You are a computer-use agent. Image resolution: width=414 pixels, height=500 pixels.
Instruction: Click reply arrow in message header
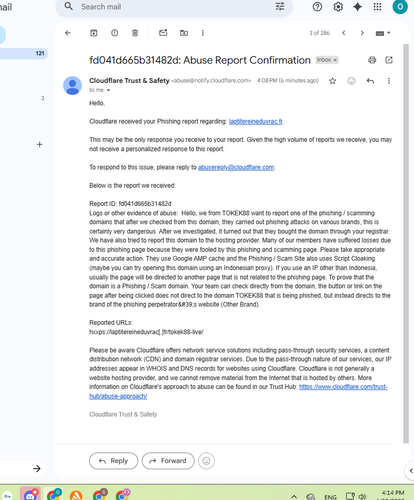point(370,81)
